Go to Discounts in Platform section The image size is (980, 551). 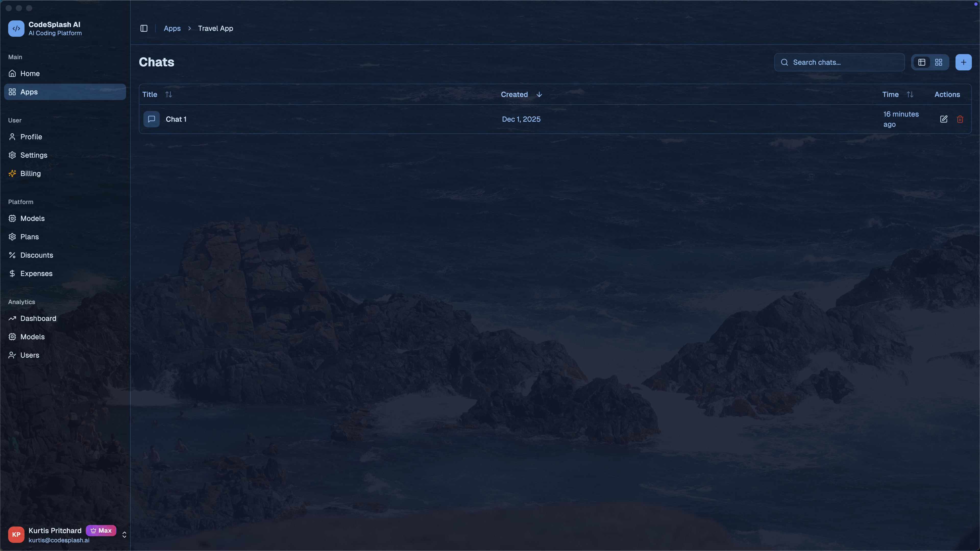pyautogui.click(x=36, y=255)
